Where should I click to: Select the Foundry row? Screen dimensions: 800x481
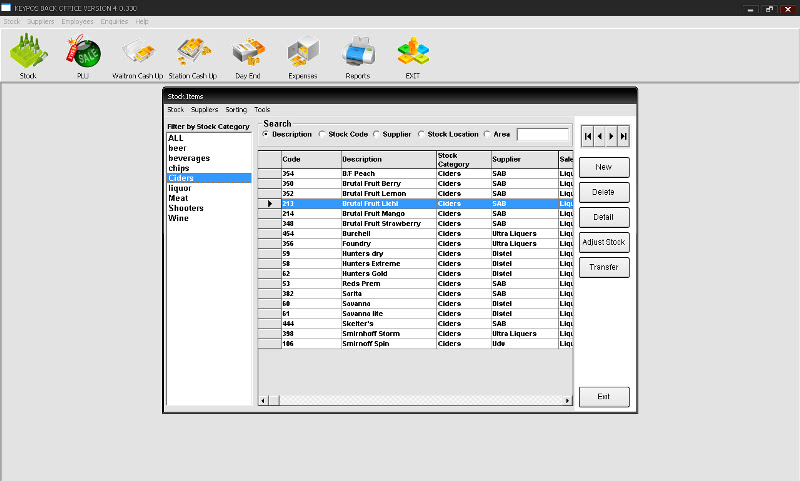(x=415, y=244)
